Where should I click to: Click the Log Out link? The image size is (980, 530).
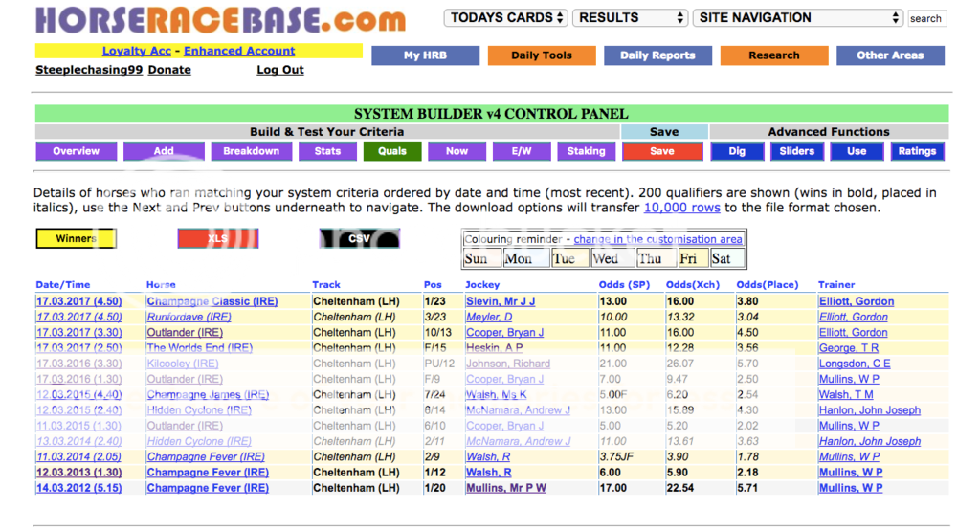(x=279, y=70)
